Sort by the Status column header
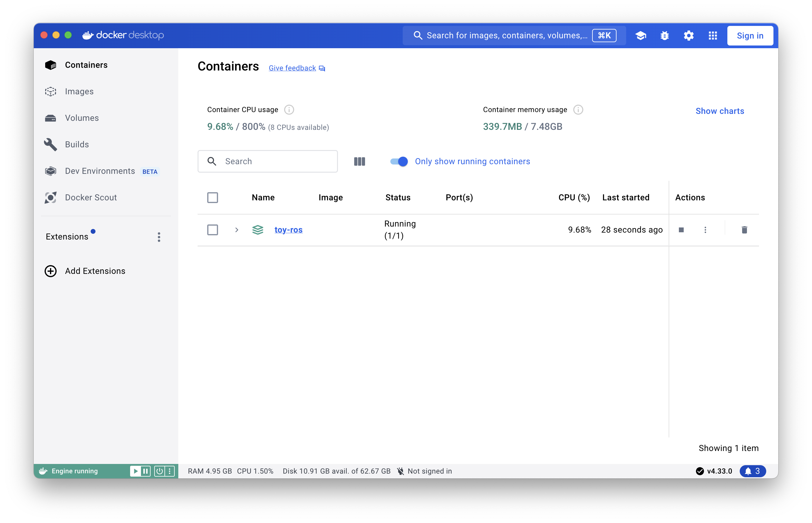The width and height of the screenshot is (812, 523). (x=398, y=198)
